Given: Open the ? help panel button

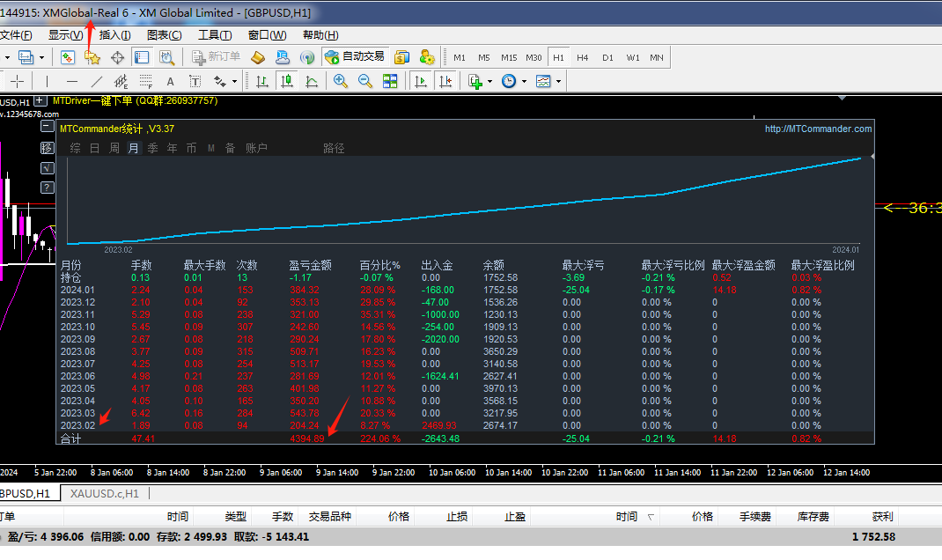Looking at the screenshot, I should pos(47,188).
